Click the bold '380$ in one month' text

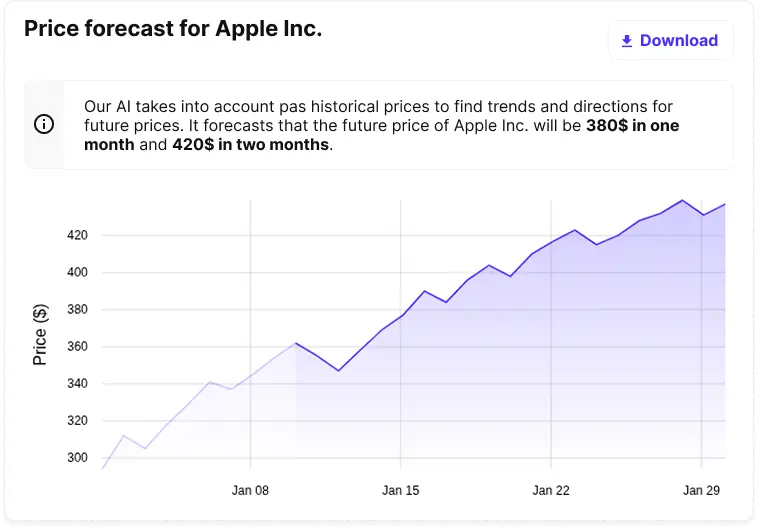629,125
